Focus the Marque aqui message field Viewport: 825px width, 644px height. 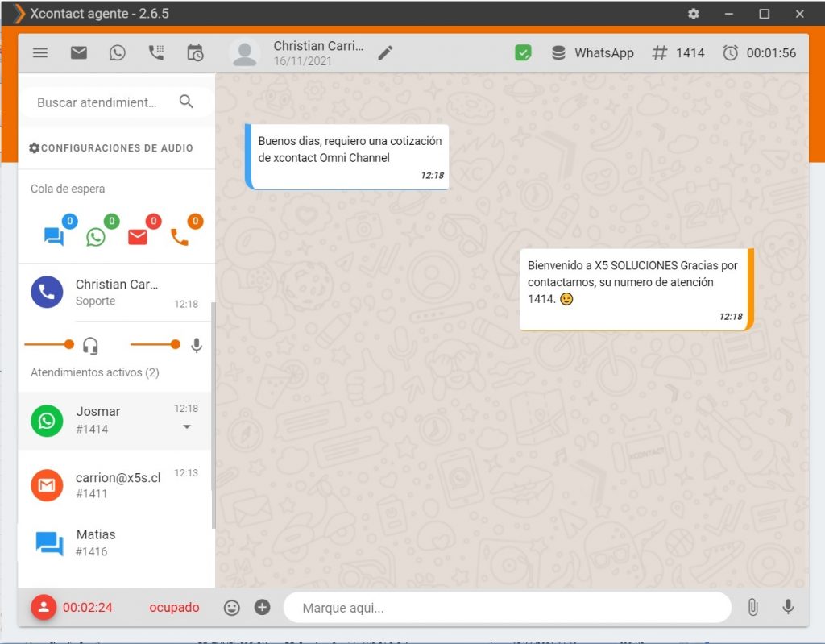click(x=508, y=607)
